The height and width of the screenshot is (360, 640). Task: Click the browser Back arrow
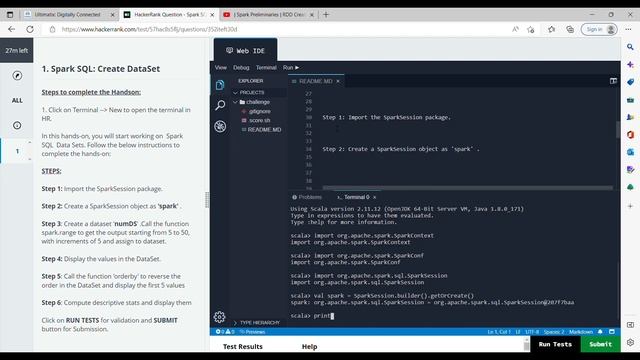click(11, 29)
